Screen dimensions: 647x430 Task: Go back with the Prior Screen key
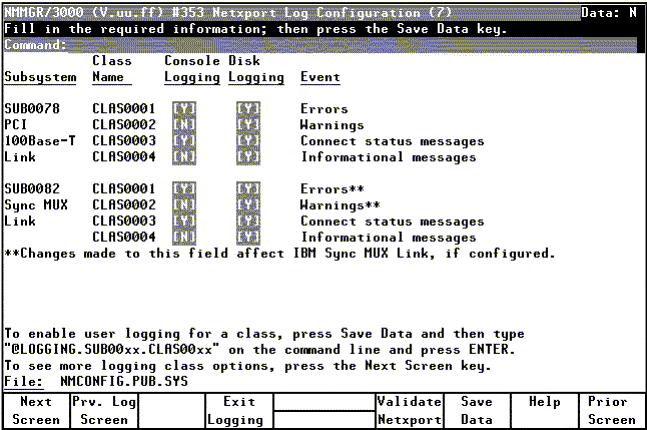[612, 411]
